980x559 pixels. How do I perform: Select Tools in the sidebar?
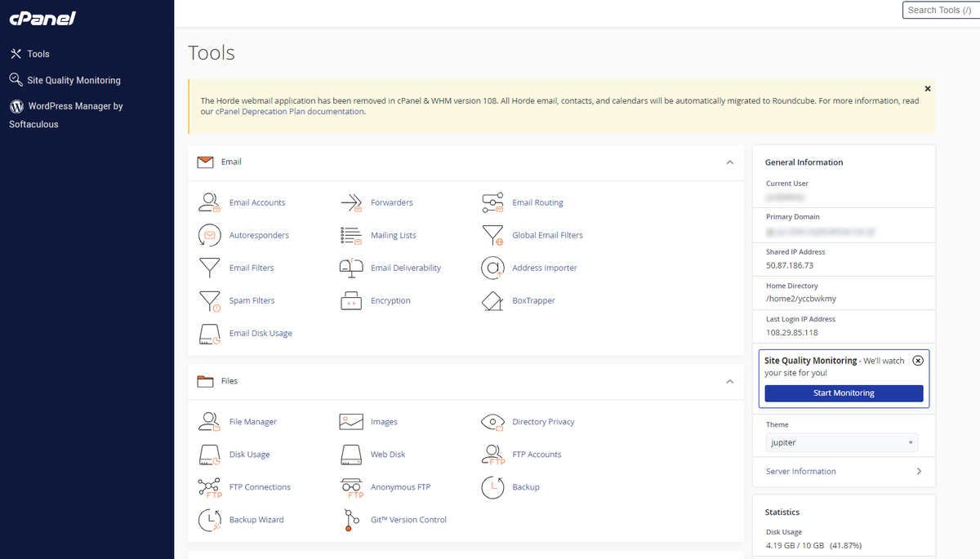[x=29, y=54]
